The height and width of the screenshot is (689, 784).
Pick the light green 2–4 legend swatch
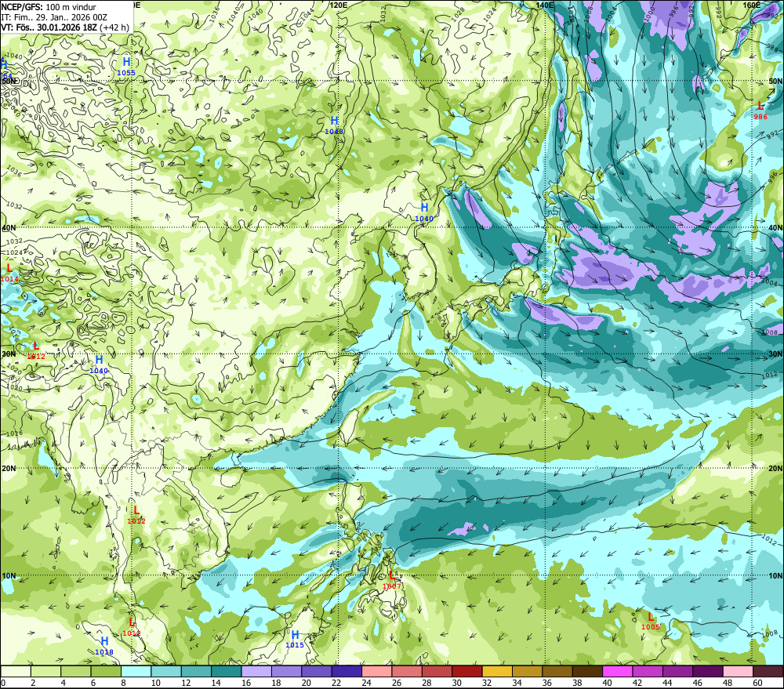tap(46, 671)
